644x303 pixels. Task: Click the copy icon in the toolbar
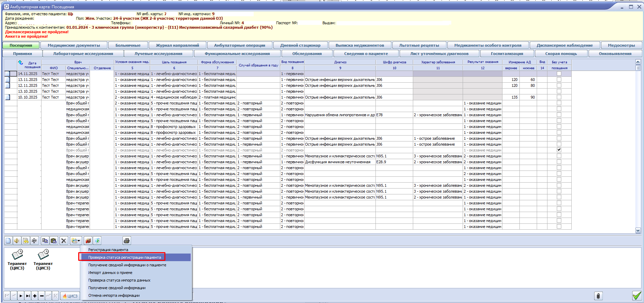coord(45,241)
